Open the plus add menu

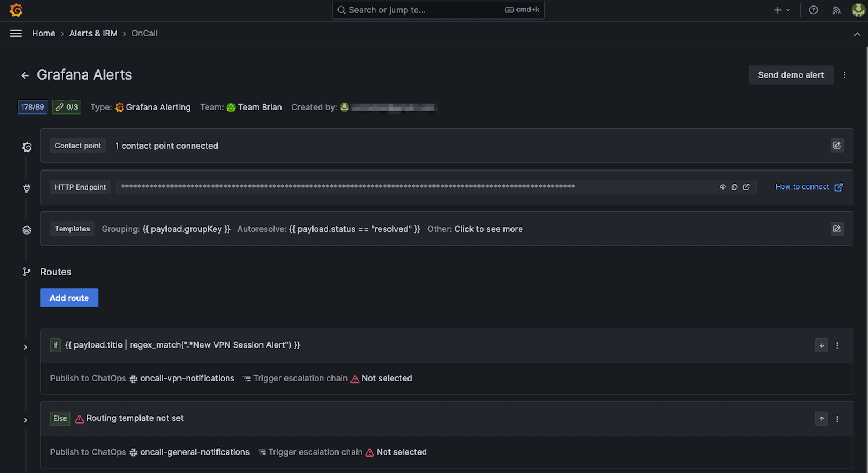[782, 10]
